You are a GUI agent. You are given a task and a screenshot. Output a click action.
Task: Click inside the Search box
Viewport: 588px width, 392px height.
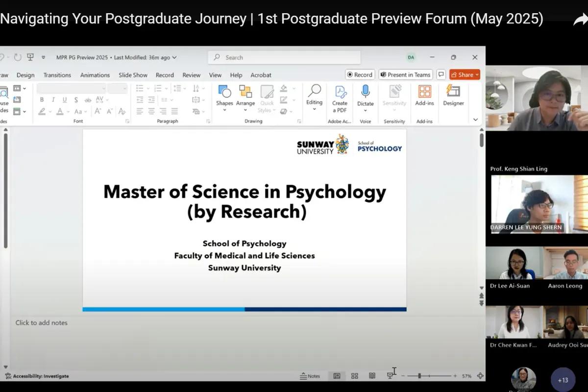coord(284,57)
